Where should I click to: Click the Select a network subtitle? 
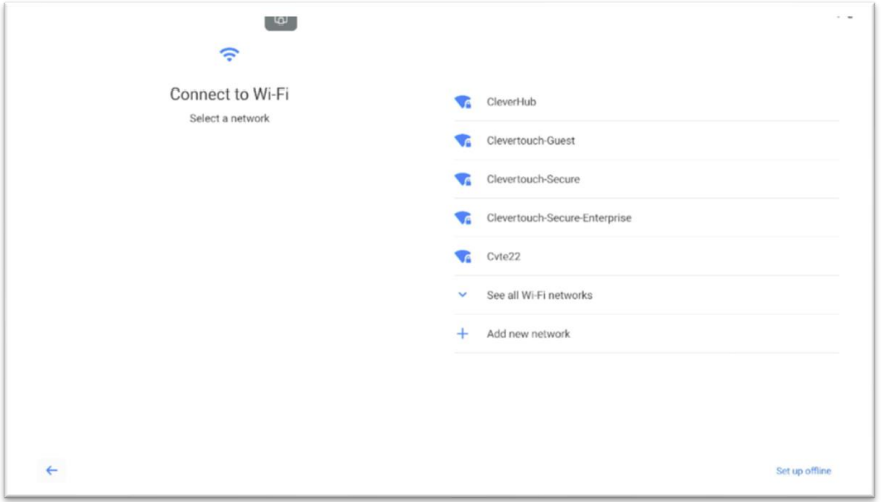(x=229, y=119)
